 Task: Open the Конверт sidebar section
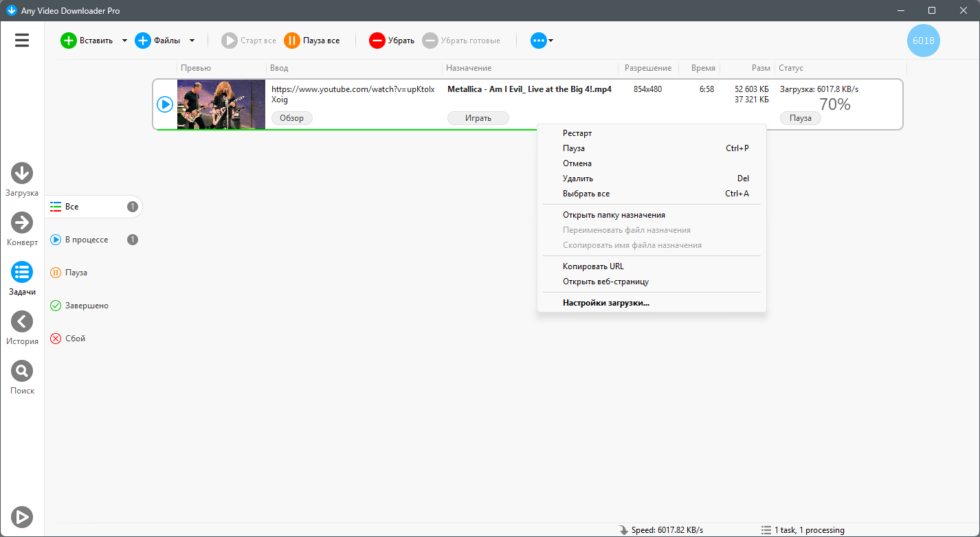pyautogui.click(x=22, y=229)
